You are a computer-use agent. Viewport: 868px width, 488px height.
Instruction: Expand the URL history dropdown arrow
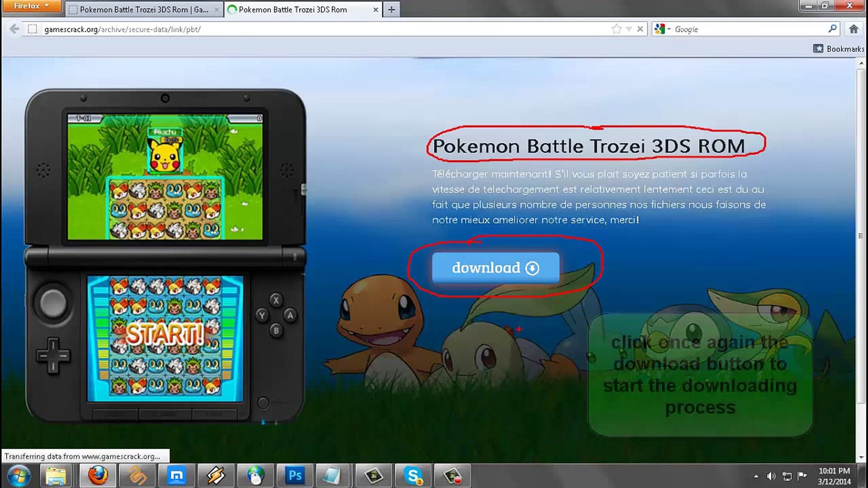pos(629,29)
